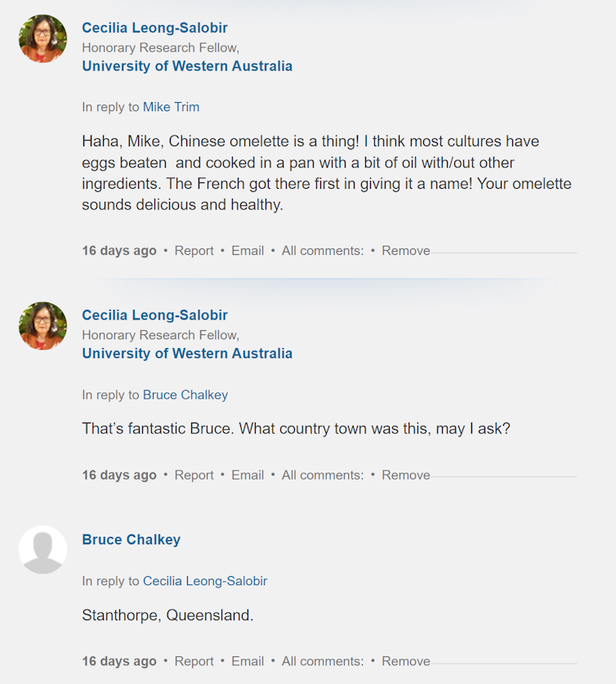Remove the Chinese omelette comment
This screenshot has height=684, width=616.
click(406, 251)
